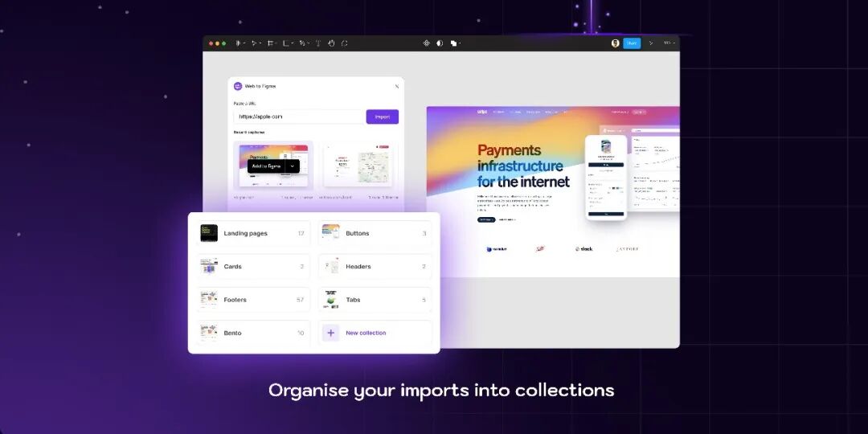The height and width of the screenshot is (434, 868).
Task: Open the Shape tool dropdown arrow
Action: 293,43
